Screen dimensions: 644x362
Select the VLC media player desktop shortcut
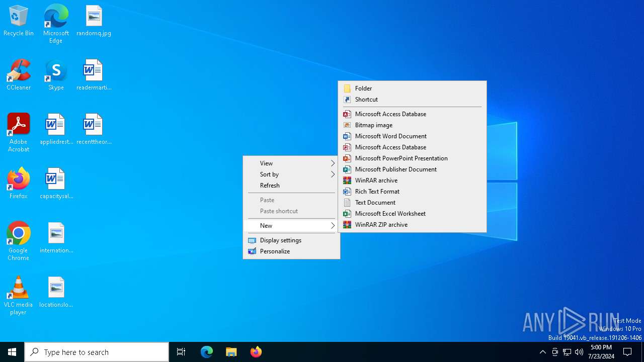tap(19, 296)
